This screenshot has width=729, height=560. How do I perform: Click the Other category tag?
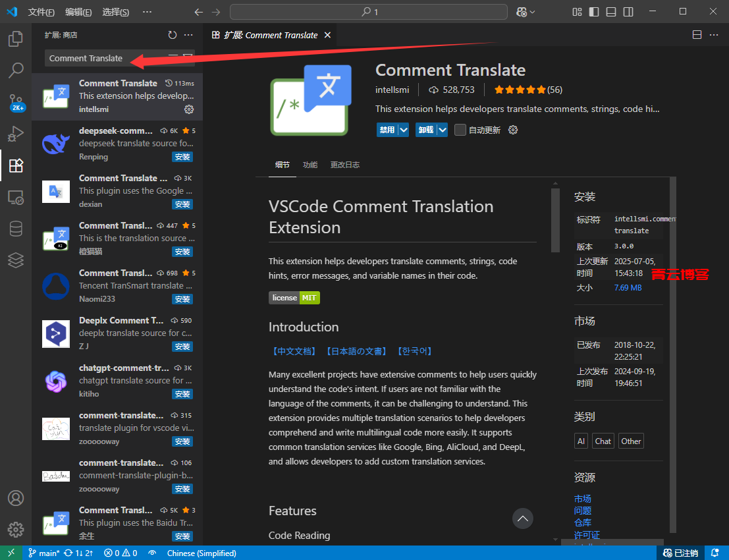[631, 441]
